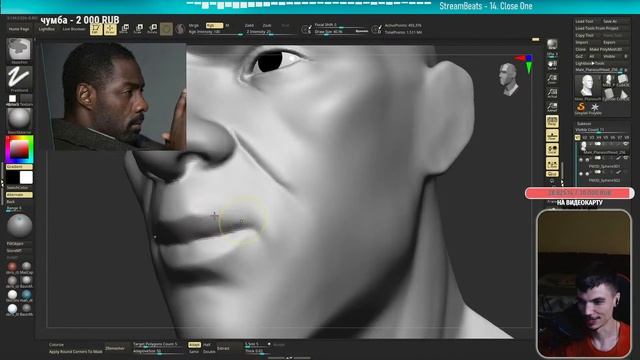Select the AAHalf icon

coord(552,107)
